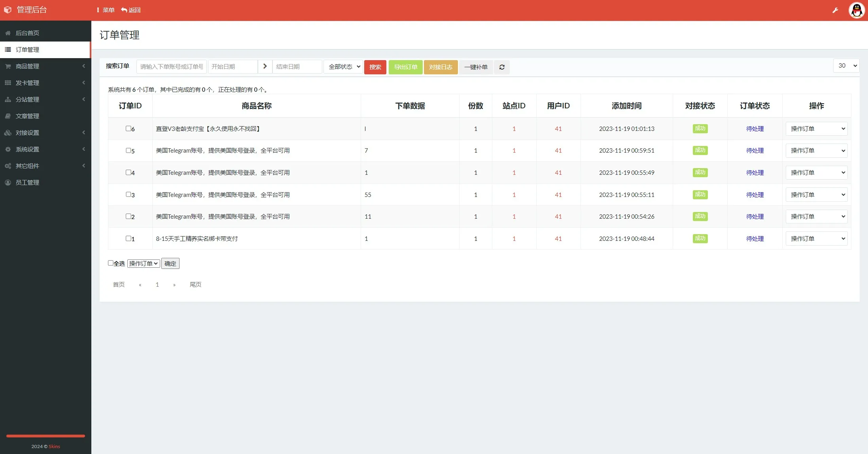The height and width of the screenshot is (454, 868).
Task: Open the page size 30 dropdown
Action: (846, 66)
